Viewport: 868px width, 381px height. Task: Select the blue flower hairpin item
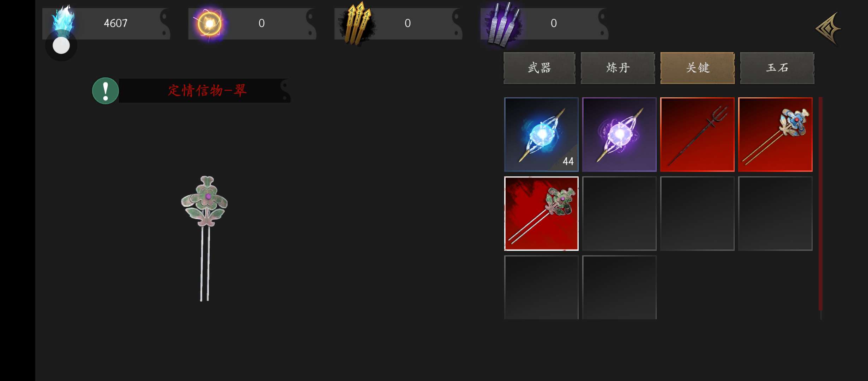click(775, 134)
